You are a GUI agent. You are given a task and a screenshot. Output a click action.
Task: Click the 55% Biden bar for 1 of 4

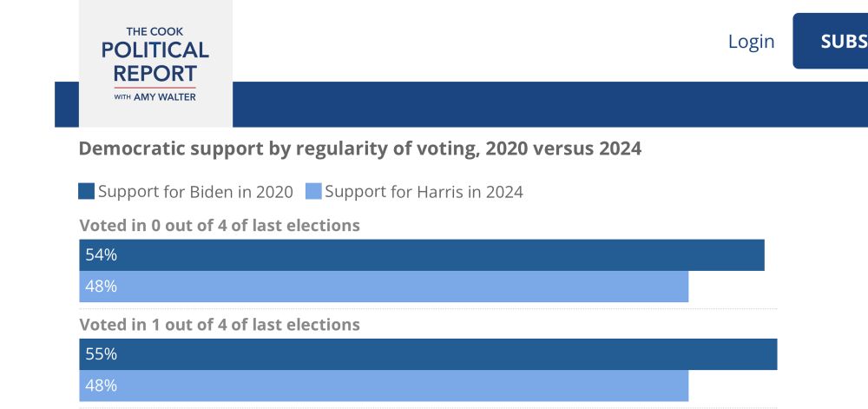point(428,354)
